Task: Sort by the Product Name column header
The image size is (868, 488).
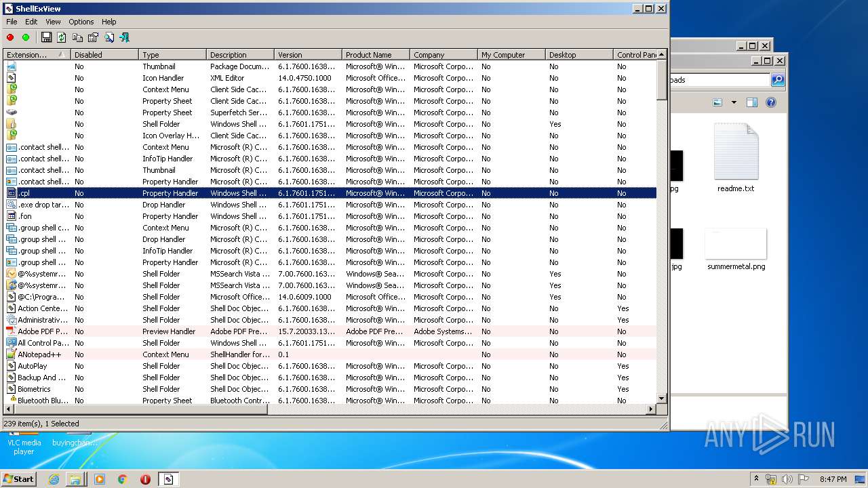Action: click(376, 55)
